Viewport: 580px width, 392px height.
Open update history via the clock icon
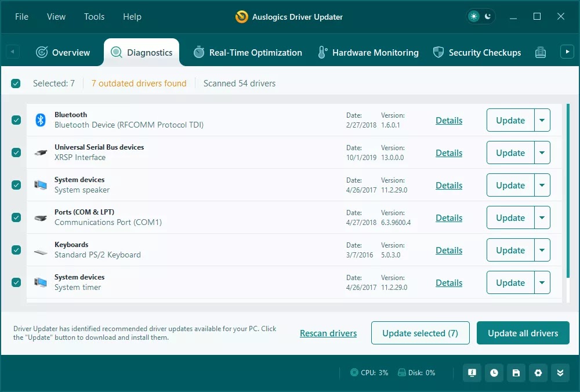[x=494, y=373]
